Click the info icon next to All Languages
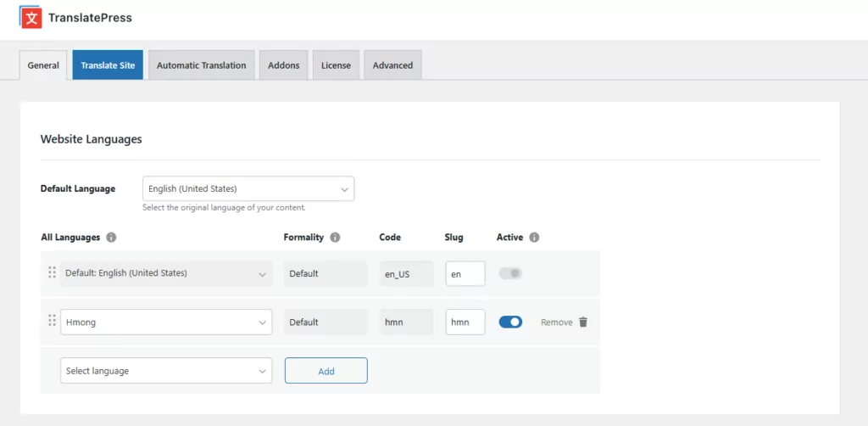868x426 pixels. pos(111,237)
